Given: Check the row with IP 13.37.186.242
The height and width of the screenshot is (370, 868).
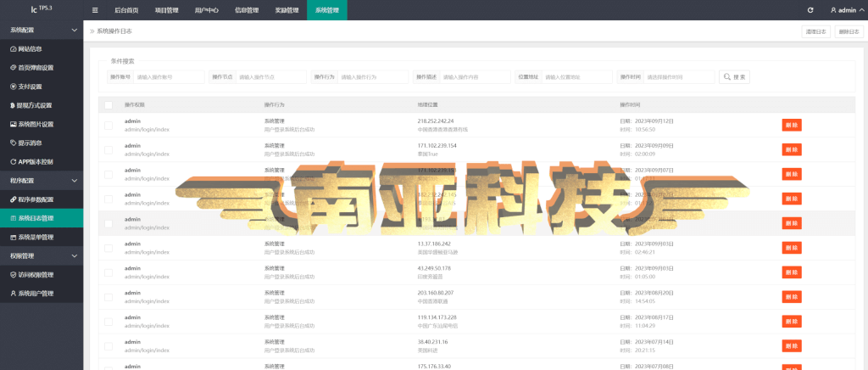Looking at the screenshot, I should pos(108,248).
